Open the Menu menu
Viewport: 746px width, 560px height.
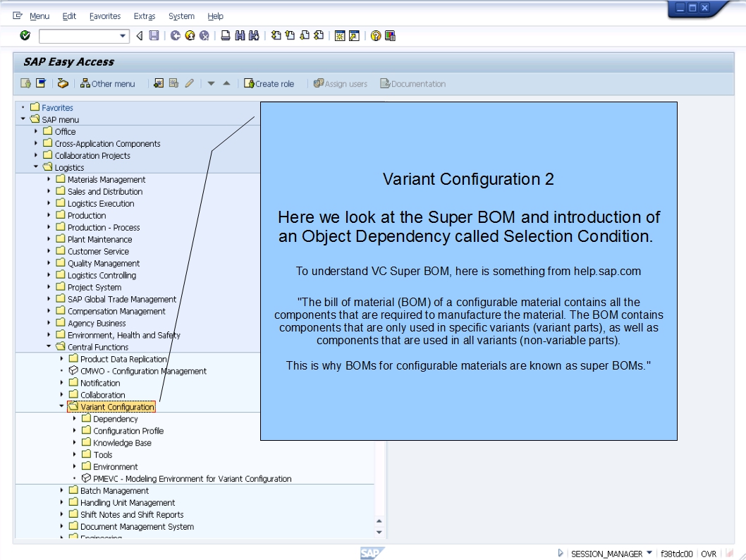coord(39,16)
